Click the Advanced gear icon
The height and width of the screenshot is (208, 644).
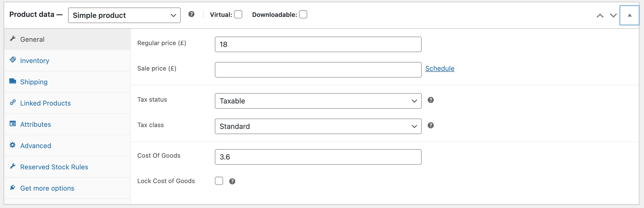(13, 145)
